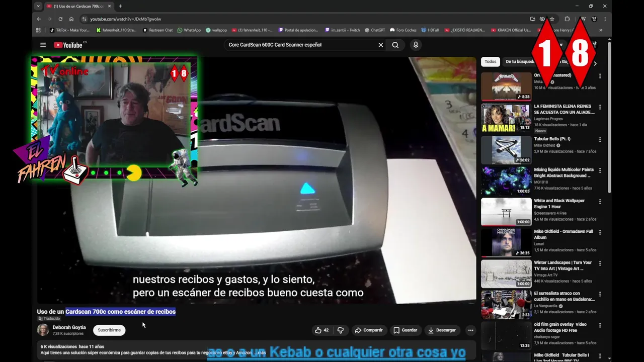Clear the YouTube search text with X
644x362 pixels.
pos(381,45)
